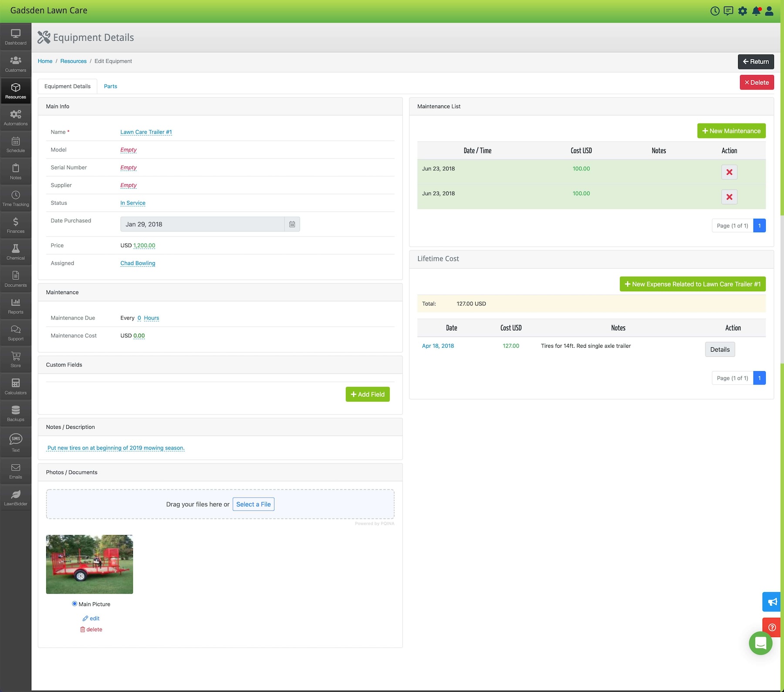784x692 pixels.
Task: Open the Chemical tracking section
Action: click(16, 252)
